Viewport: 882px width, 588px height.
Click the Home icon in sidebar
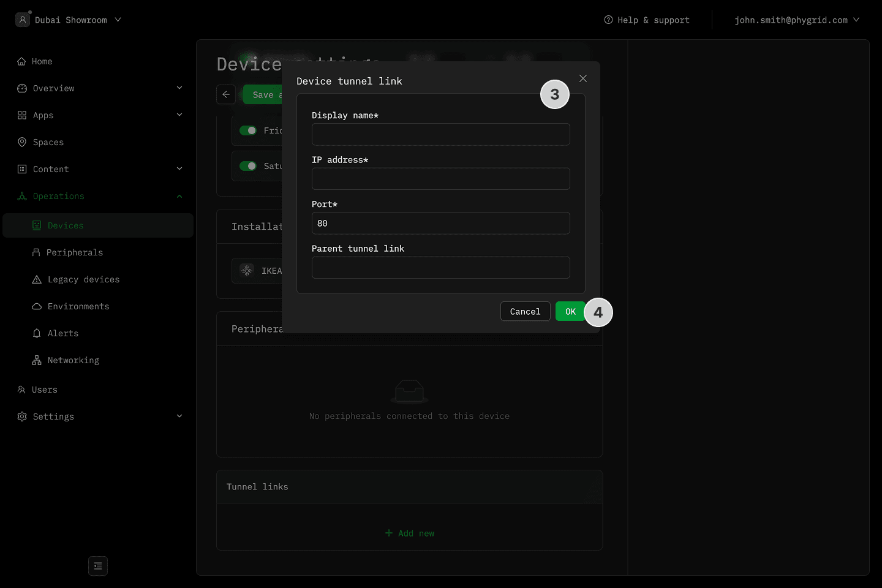tap(21, 61)
